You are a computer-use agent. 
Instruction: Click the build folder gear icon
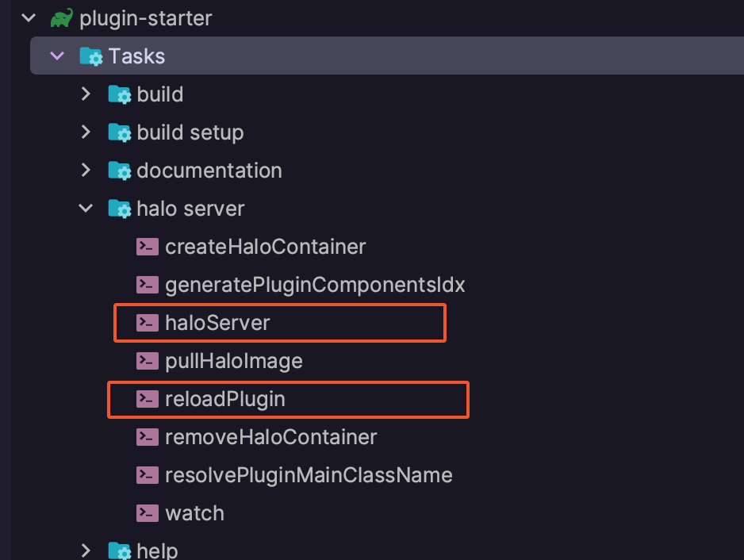click(117, 94)
